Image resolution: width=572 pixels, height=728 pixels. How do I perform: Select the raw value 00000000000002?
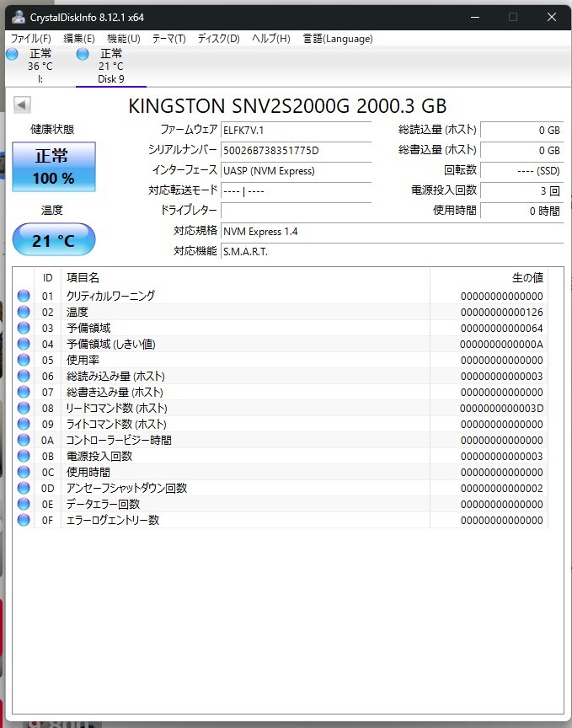click(501, 489)
